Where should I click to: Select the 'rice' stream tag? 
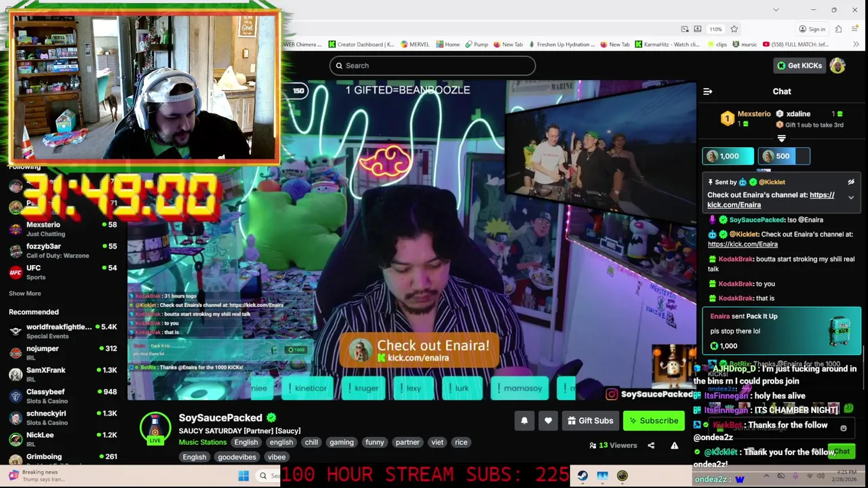click(x=461, y=443)
